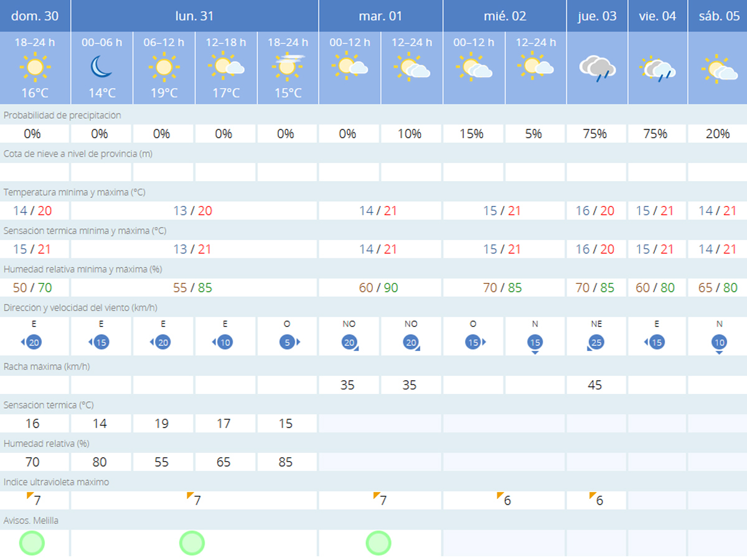The height and width of the screenshot is (560, 747).
Task: Click the 50 / 70 humidity range for dom. 30
Action: tap(32, 288)
